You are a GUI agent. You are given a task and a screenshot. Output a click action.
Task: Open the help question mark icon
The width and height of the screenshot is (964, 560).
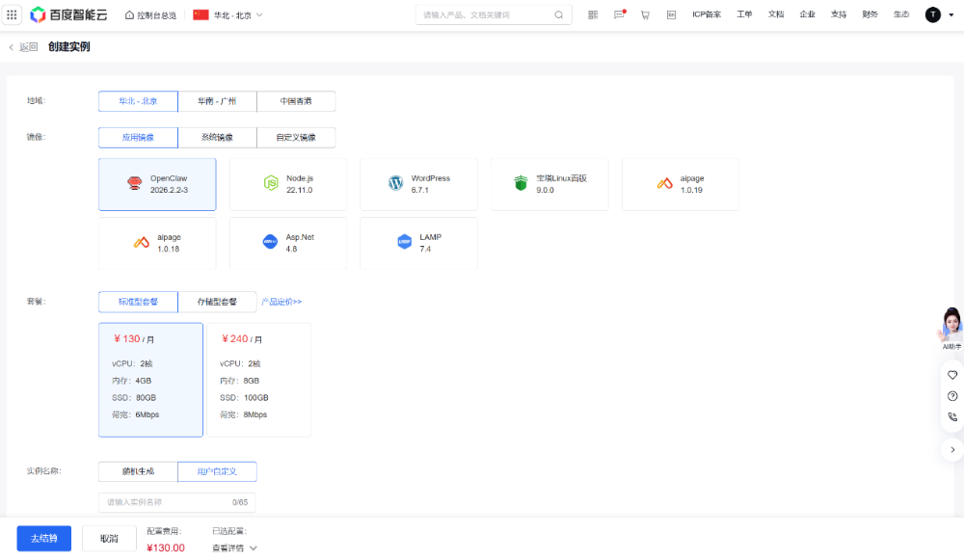[952, 396]
